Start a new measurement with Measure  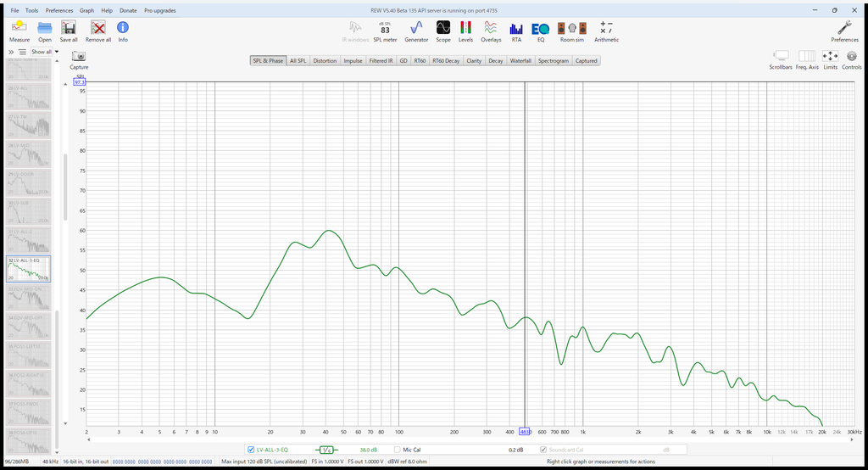19,31
